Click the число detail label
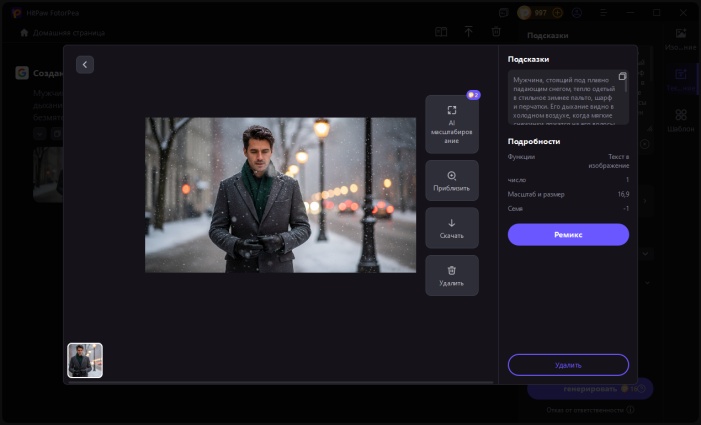This screenshot has height=425, width=701. (517, 180)
